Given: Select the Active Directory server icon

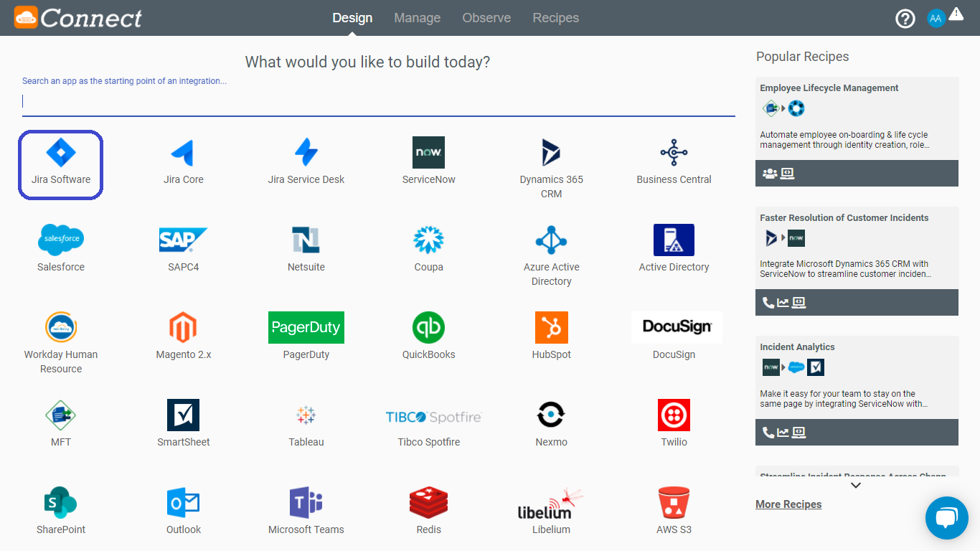Looking at the screenshot, I should pos(674,240).
